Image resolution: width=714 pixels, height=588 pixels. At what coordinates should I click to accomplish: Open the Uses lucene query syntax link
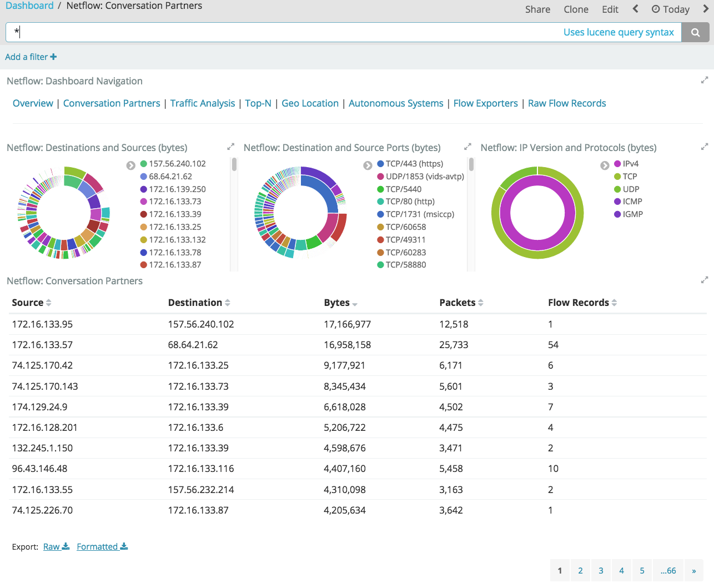(x=619, y=32)
